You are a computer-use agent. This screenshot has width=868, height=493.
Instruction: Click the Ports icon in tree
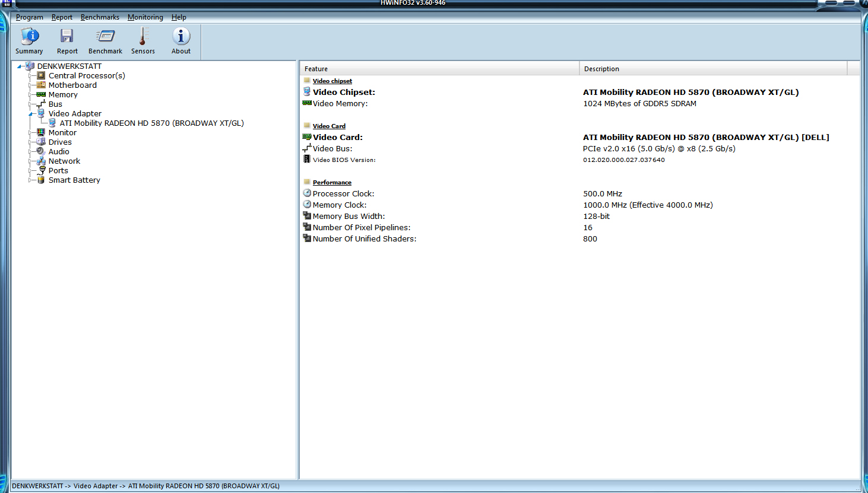point(42,170)
